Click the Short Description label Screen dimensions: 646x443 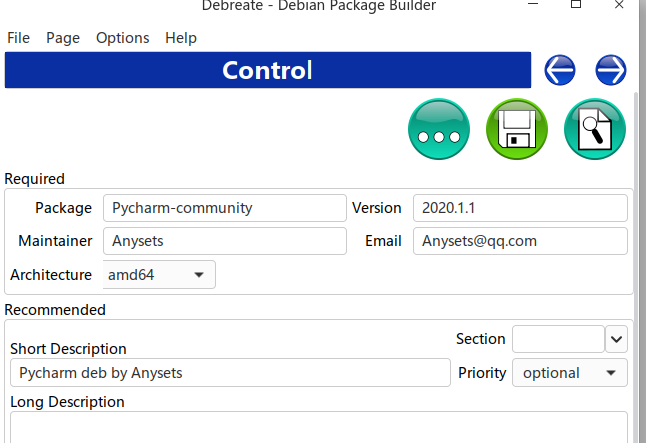click(x=68, y=349)
